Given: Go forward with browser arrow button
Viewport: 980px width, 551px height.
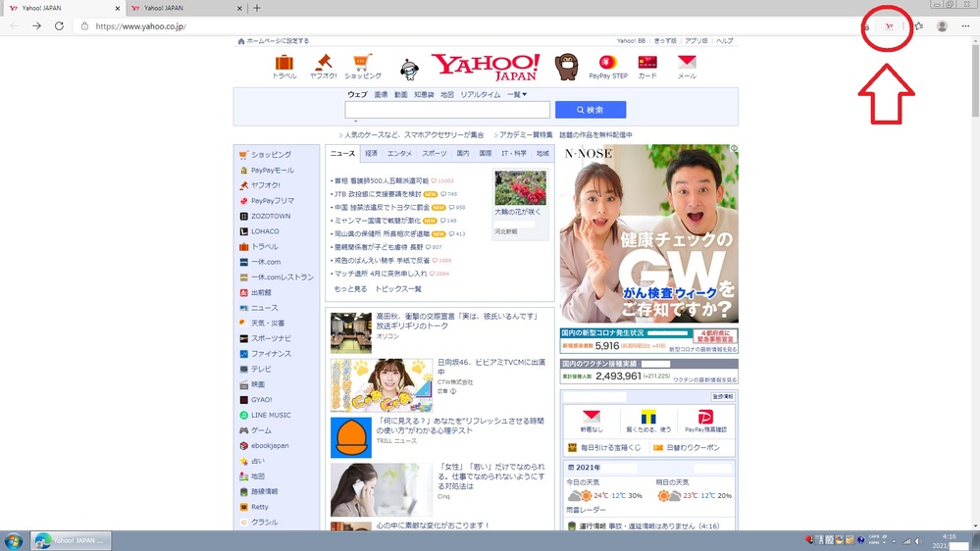Looking at the screenshot, I should [37, 26].
